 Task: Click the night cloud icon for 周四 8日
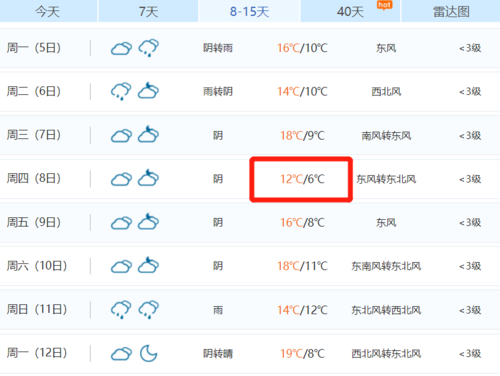(149, 178)
